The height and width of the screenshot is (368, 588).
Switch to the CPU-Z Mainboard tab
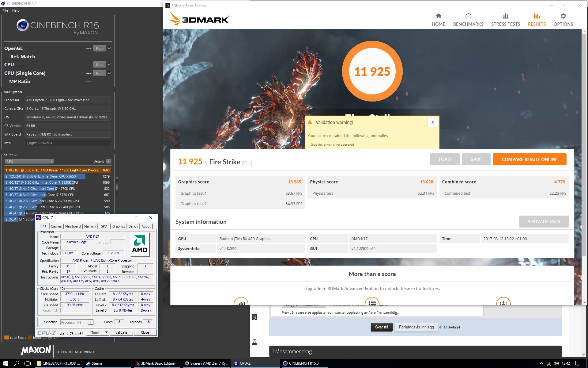[x=73, y=226]
